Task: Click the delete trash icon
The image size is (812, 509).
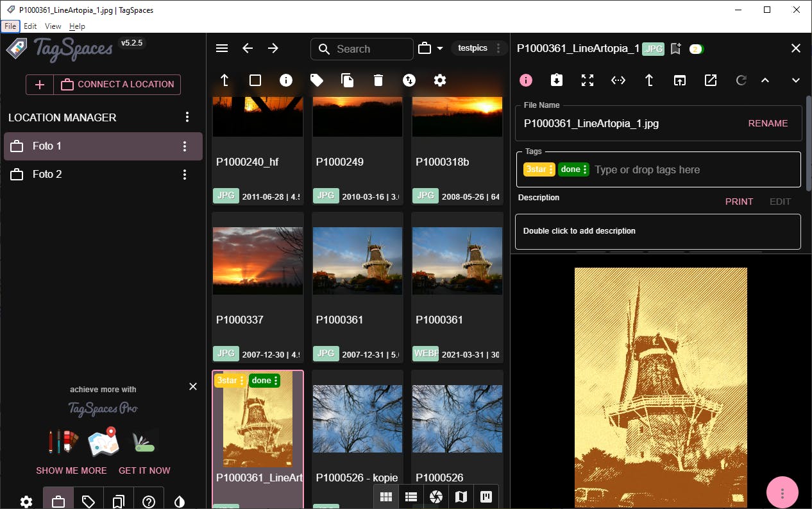Action: pos(378,80)
